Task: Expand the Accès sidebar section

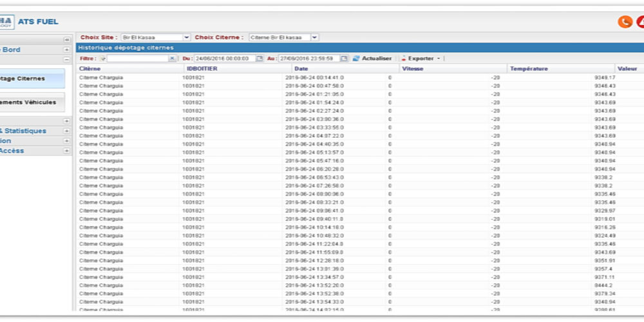Action: point(66,151)
